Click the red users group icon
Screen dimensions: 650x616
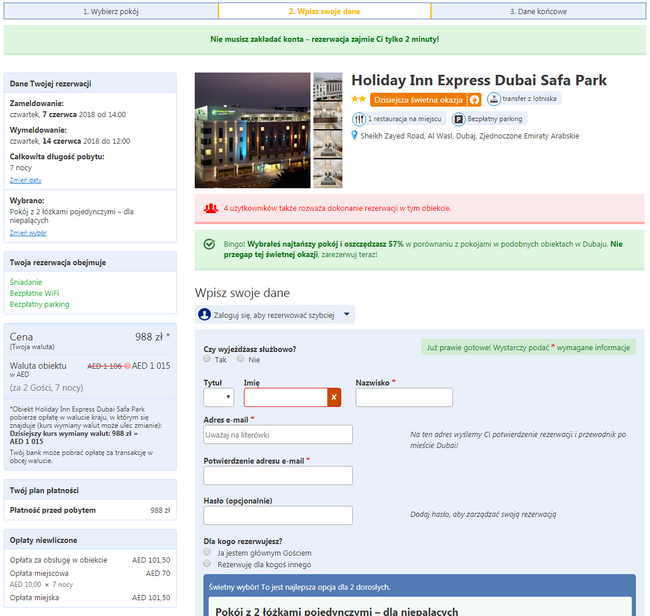click(211, 208)
